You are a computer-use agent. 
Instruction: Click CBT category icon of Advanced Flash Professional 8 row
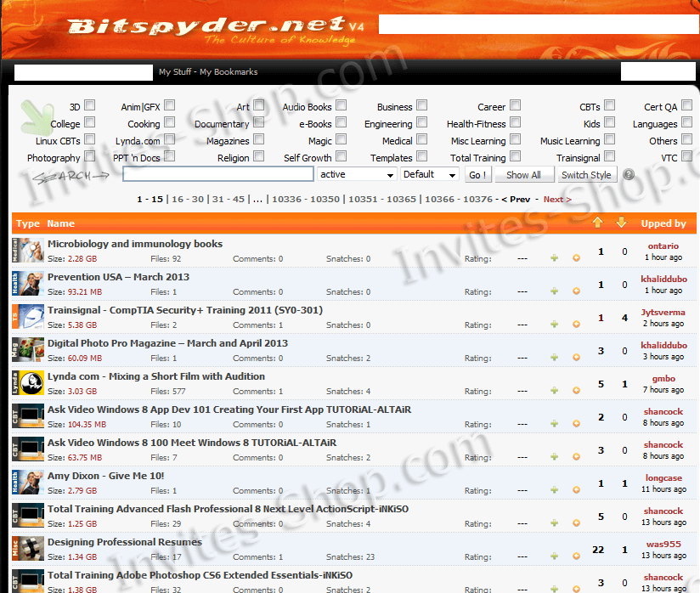click(x=28, y=515)
